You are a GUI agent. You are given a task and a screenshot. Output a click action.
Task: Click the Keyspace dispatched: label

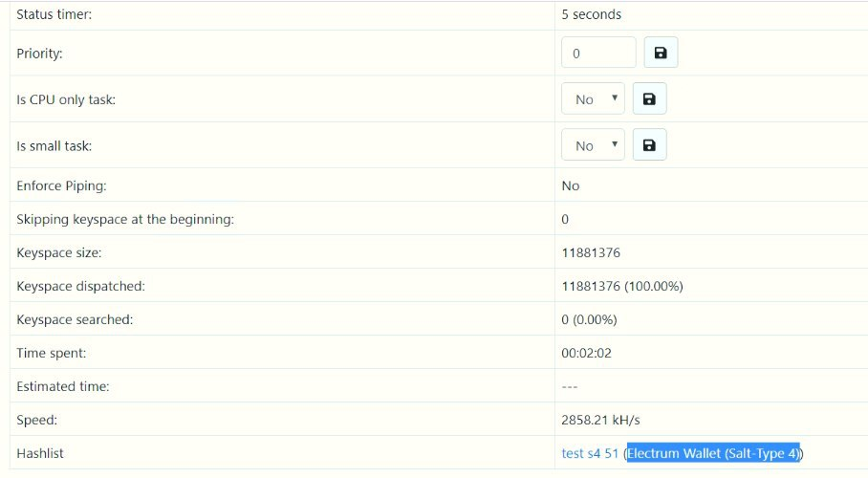pos(80,286)
